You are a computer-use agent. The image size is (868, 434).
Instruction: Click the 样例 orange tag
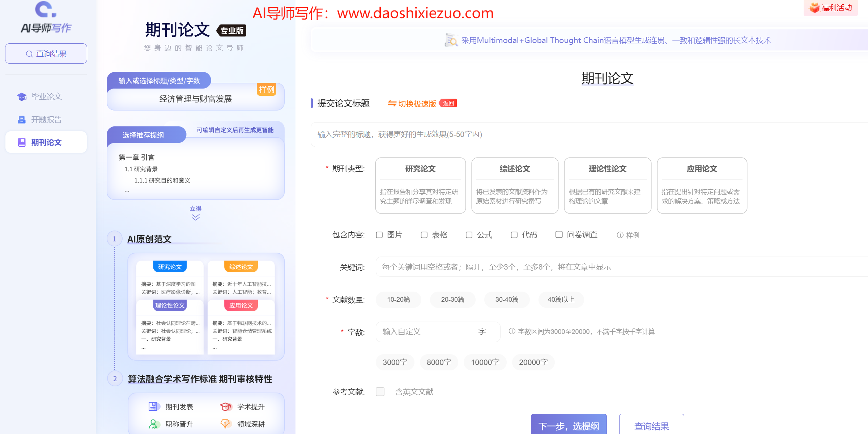pos(267,89)
